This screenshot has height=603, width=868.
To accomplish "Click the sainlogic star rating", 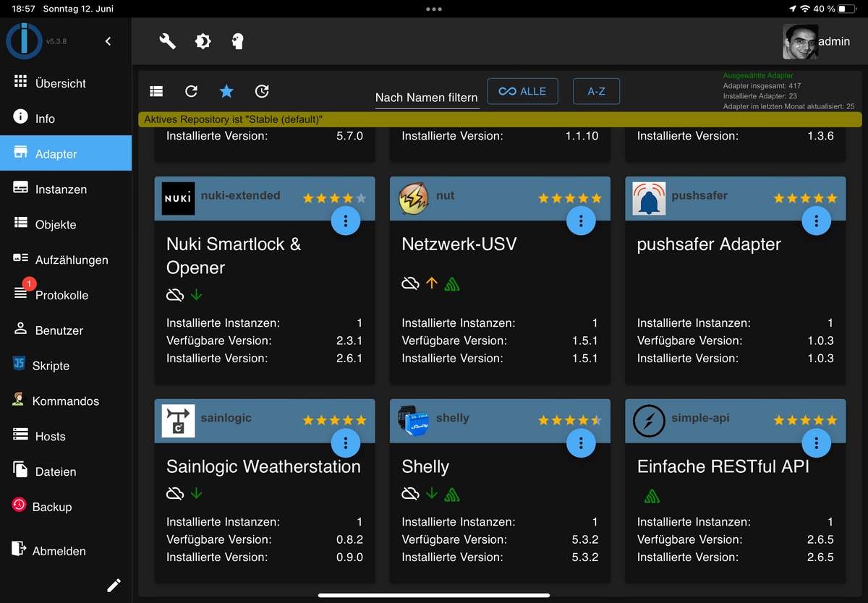I will pyautogui.click(x=335, y=420).
